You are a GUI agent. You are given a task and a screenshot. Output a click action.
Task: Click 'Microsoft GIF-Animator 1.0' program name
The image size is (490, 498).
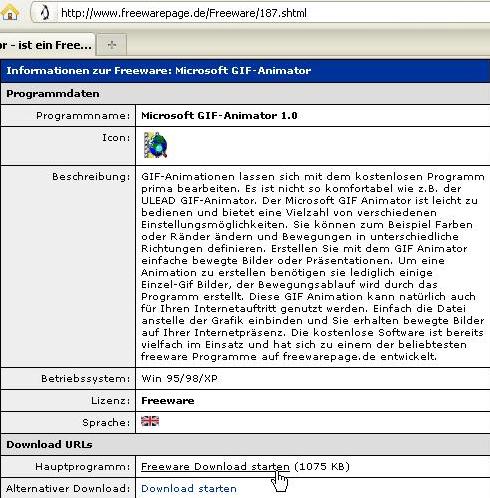click(x=219, y=116)
